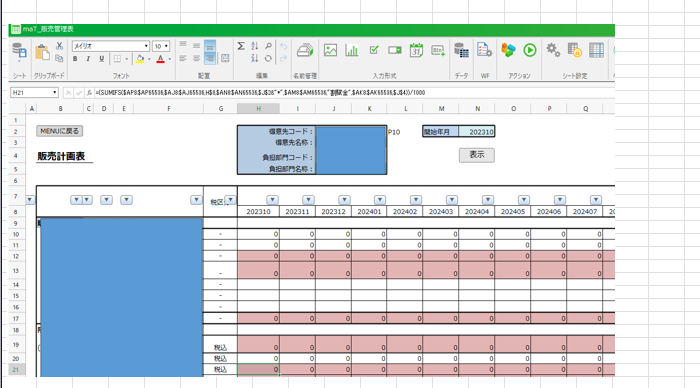Expand the fill color dropdown arrow
Image resolution: width=700 pixels, height=388 pixels.
[x=149, y=59]
